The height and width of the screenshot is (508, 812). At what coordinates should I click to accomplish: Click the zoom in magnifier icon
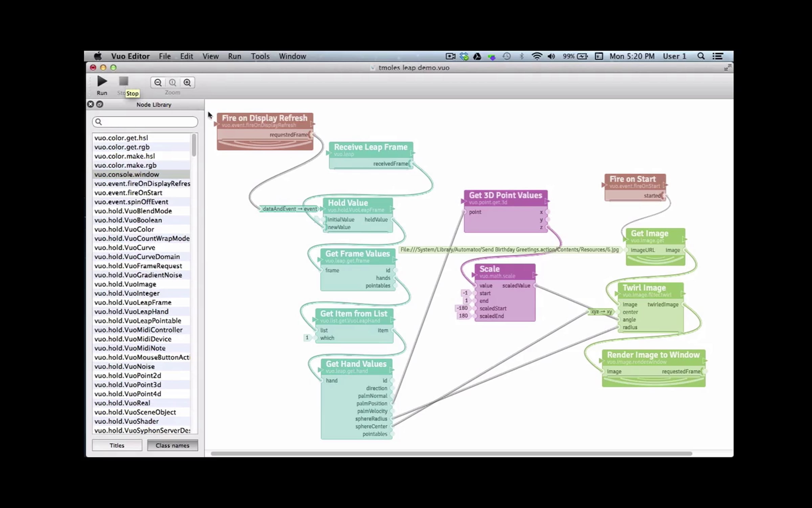[187, 83]
